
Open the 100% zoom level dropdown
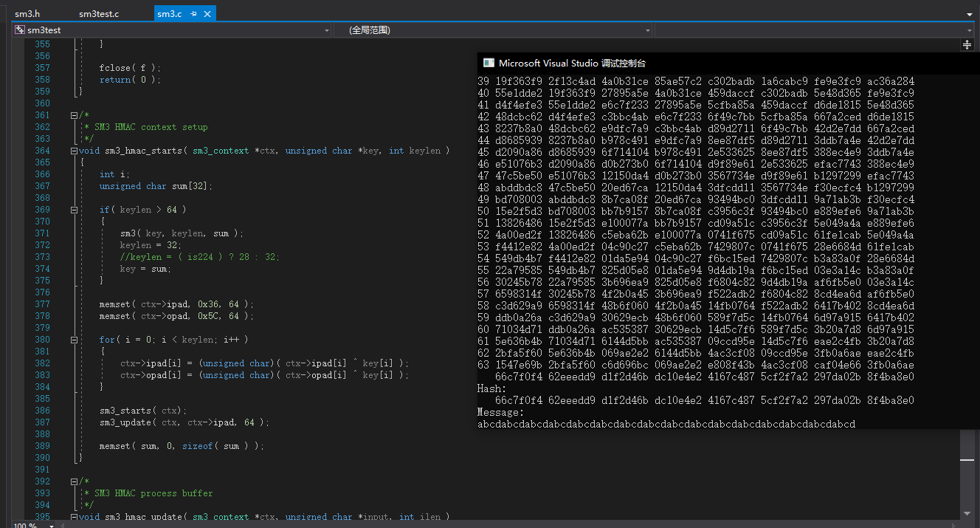click(51, 525)
